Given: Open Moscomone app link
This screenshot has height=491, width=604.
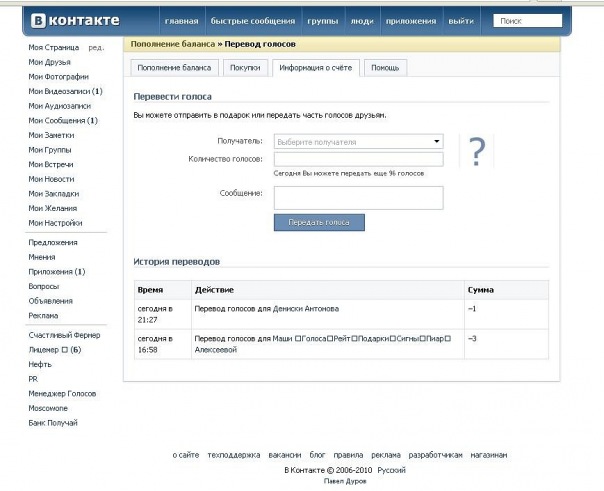Looking at the screenshot, I should (48, 409).
